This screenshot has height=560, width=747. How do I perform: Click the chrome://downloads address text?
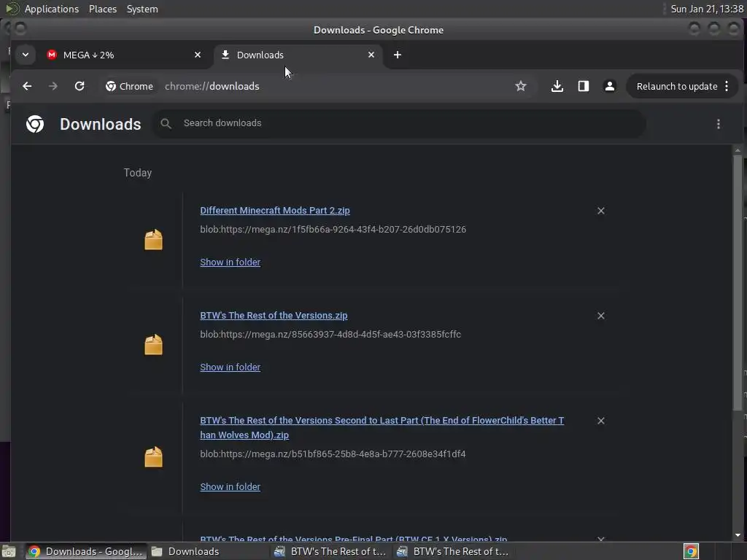pos(212,86)
